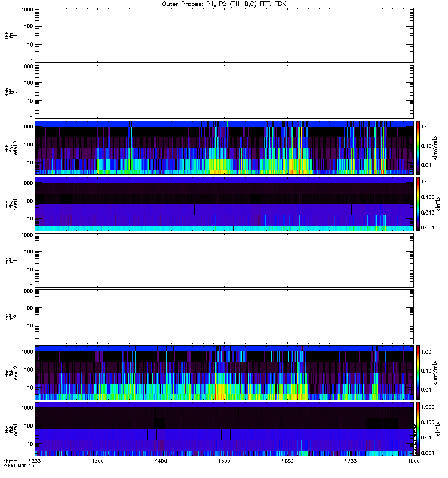Viewport: 448px width, 478px height.
Task: Select the 1300 time axis label
Action: [x=98, y=461]
